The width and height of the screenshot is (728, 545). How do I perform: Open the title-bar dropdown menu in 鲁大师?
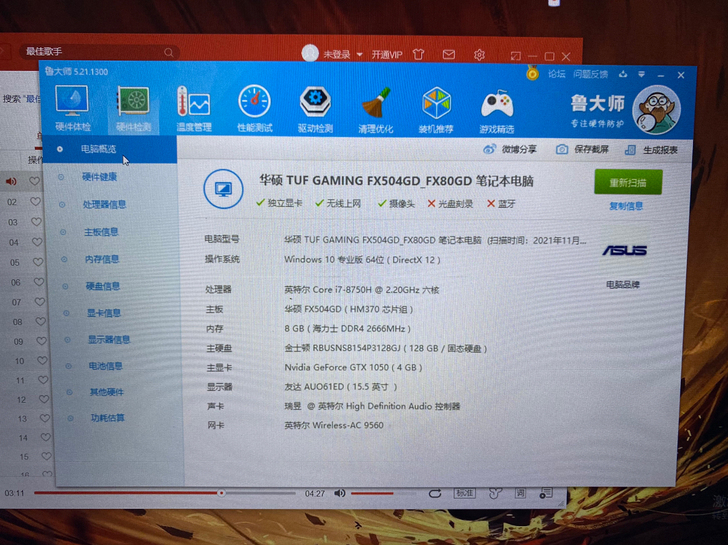(x=641, y=74)
